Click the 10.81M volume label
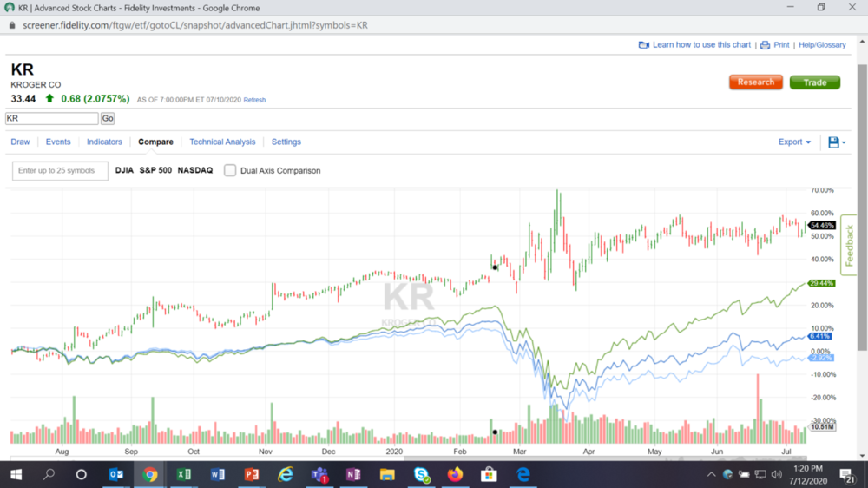The height and width of the screenshot is (488, 868). [823, 427]
